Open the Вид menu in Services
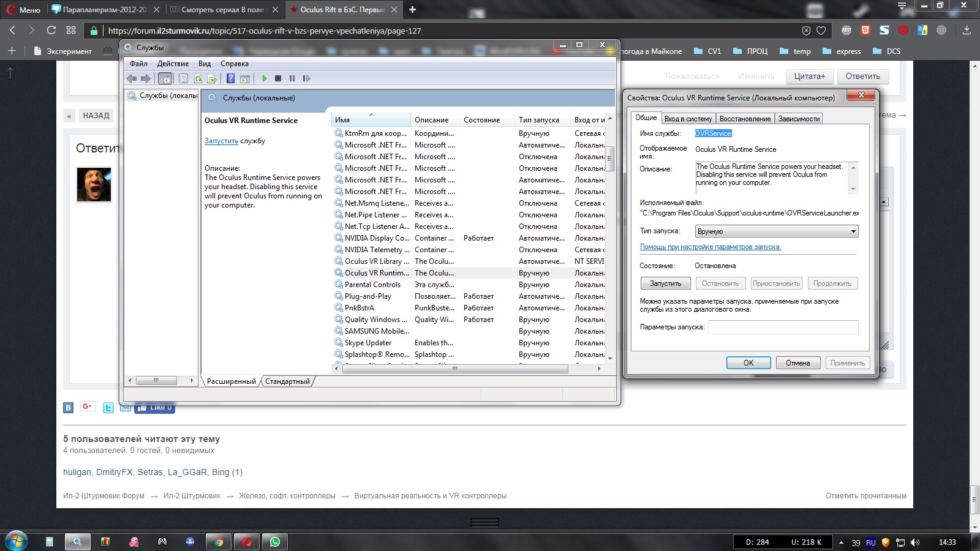Viewport: 980px width, 551px height. coord(205,64)
